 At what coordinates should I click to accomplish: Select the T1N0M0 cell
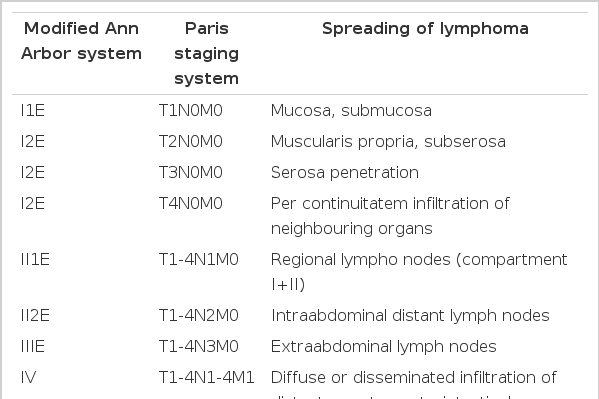click(x=191, y=110)
